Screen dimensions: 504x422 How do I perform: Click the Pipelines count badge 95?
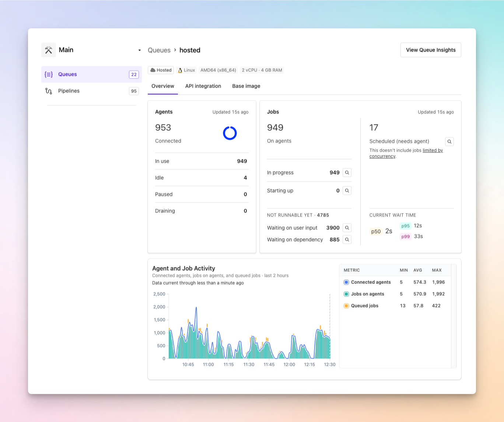(134, 91)
